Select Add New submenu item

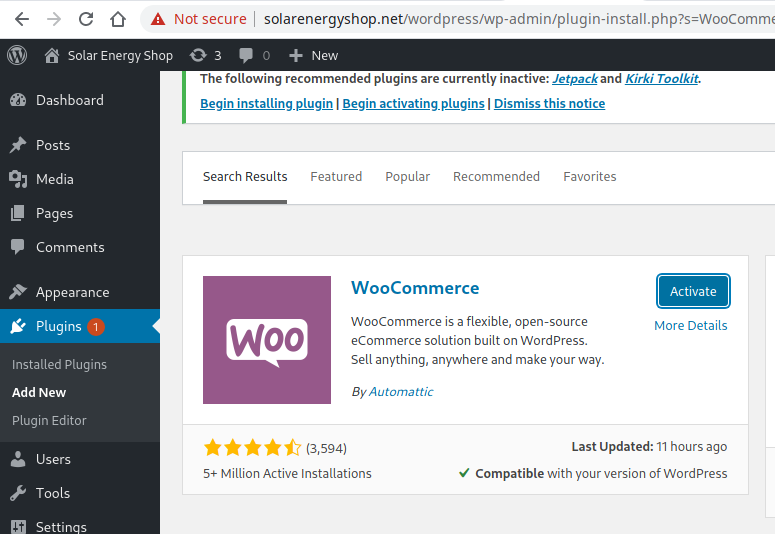coord(39,393)
